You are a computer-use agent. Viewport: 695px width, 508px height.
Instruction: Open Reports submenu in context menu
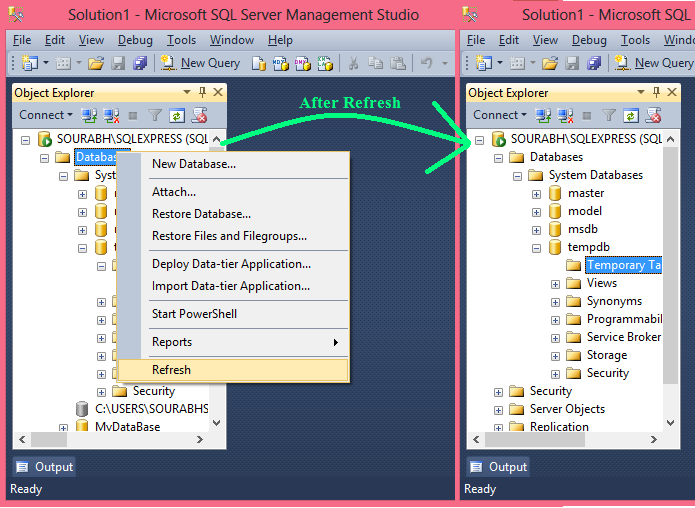point(234,342)
